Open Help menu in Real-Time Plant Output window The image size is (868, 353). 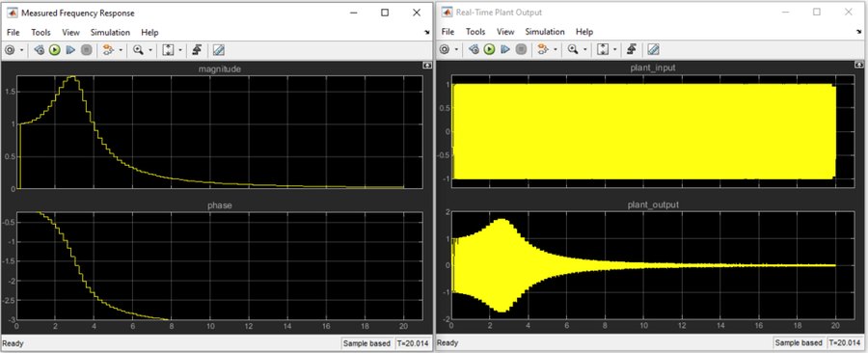[x=584, y=32]
